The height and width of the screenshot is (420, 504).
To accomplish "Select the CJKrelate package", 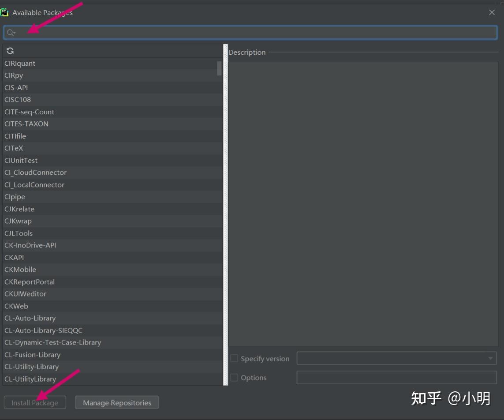I will pyautogui.click(x=112, y=209).
